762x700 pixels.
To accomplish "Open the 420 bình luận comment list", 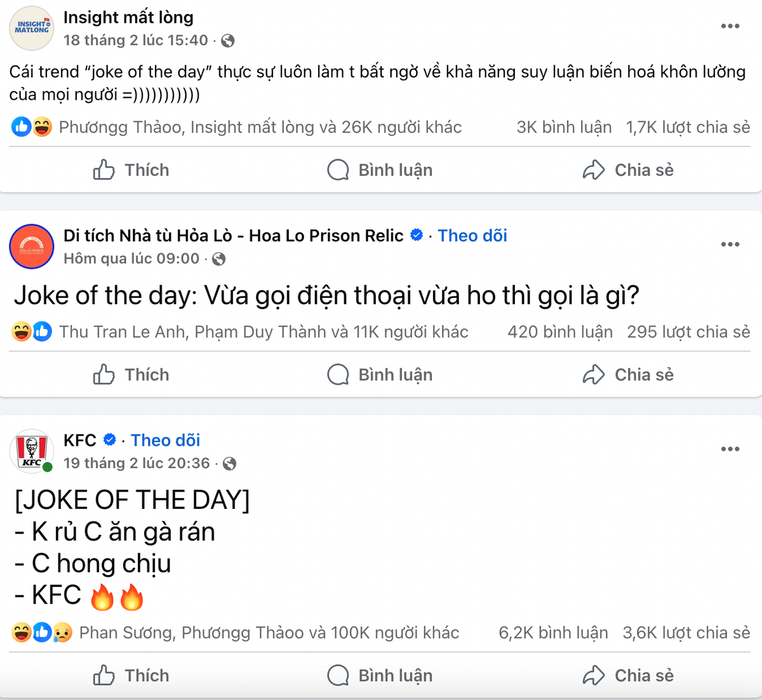I will click(x=560, y=331).
